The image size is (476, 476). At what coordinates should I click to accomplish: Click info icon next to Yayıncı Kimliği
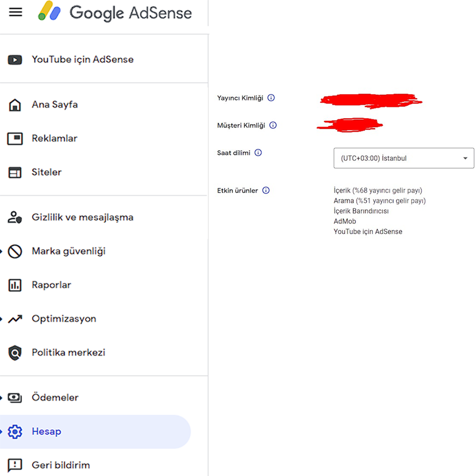tap(271, 98)
